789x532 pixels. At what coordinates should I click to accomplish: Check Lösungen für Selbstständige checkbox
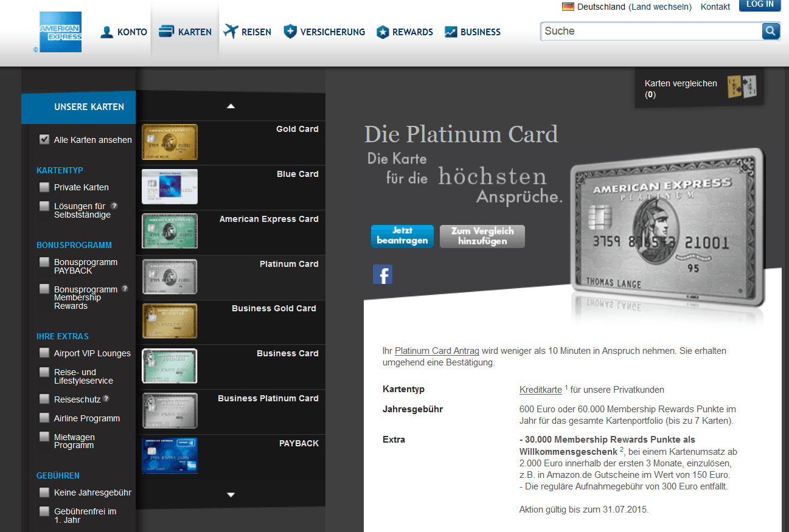(44, 206)
